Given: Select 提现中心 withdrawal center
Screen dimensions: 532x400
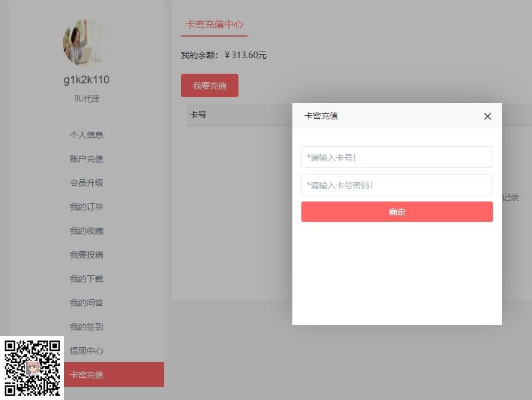Looking at the screenshot, I should click(85, 351).
